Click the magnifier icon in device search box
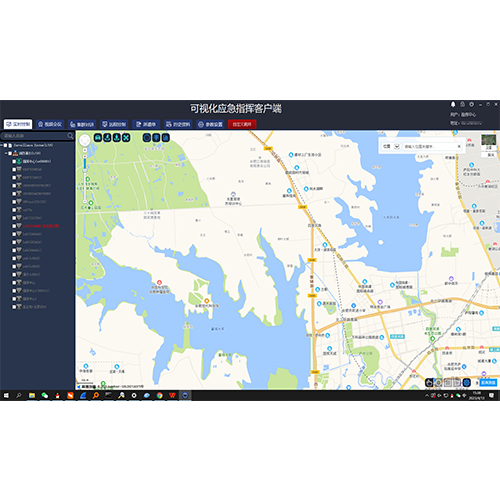This screenshot has height=500, width=500. (70, 136)
